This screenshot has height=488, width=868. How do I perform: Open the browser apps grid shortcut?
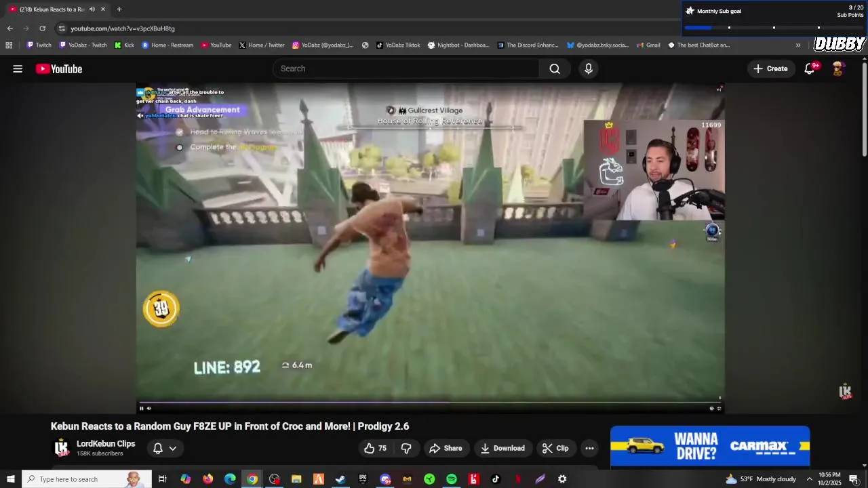[9, 45]
